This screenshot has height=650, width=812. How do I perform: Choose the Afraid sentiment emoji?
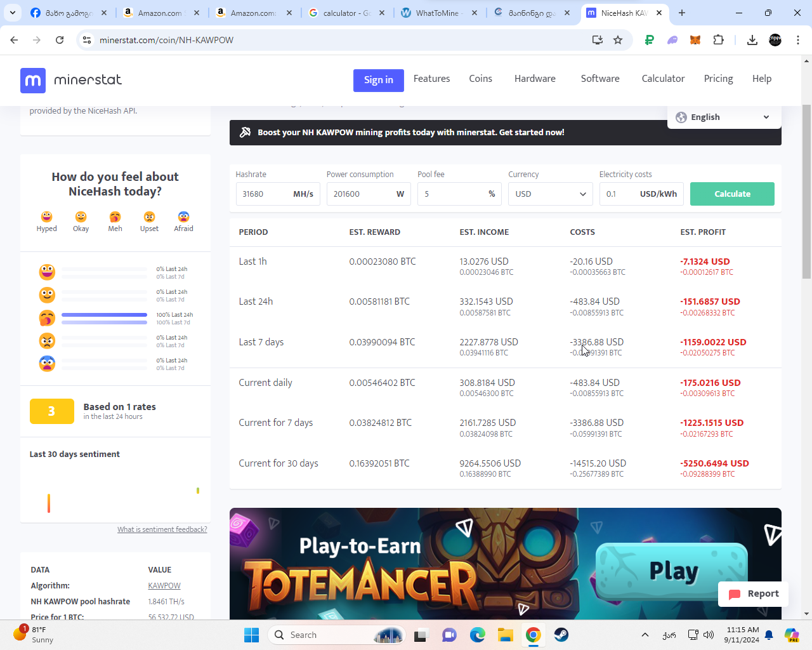(183, 217)
